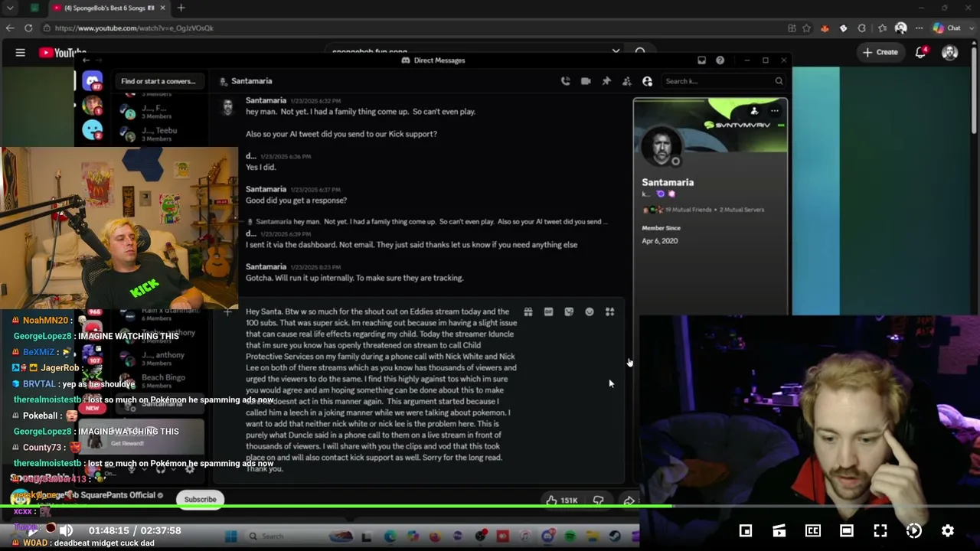980x551 pixels.
Task: Dislike the YouTube video
Action: click(598, 500)
